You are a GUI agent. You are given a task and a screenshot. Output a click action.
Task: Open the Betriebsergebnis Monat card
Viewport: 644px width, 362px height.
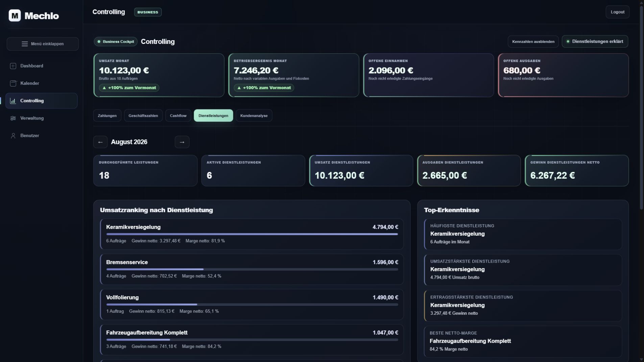pos(294,75)
